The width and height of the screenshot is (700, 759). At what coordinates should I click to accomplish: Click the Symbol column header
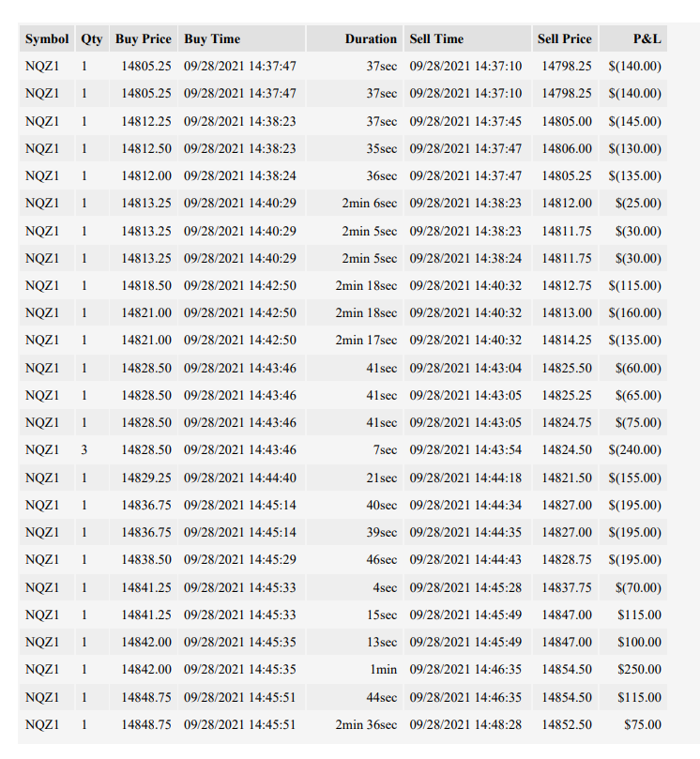point(47,38)
